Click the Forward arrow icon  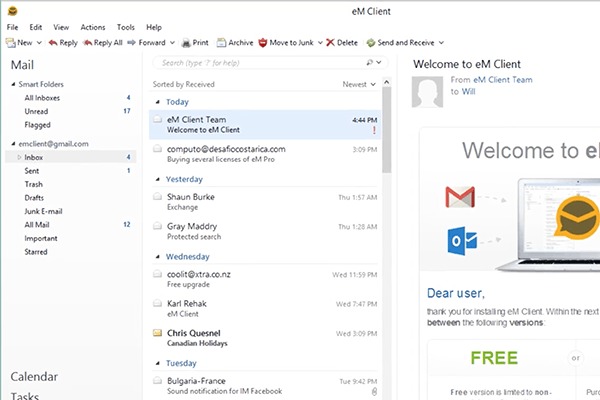[131, 42]
